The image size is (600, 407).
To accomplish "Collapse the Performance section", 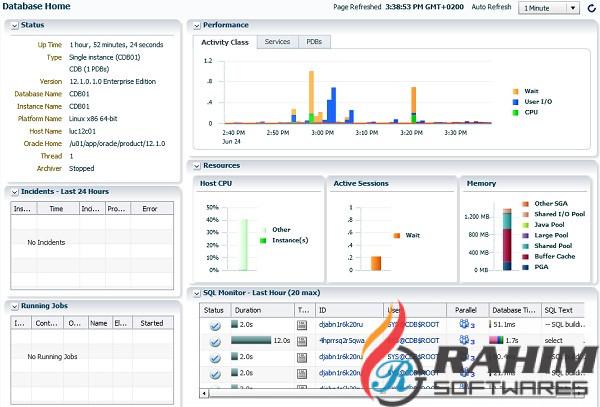I will coord(197,24).
